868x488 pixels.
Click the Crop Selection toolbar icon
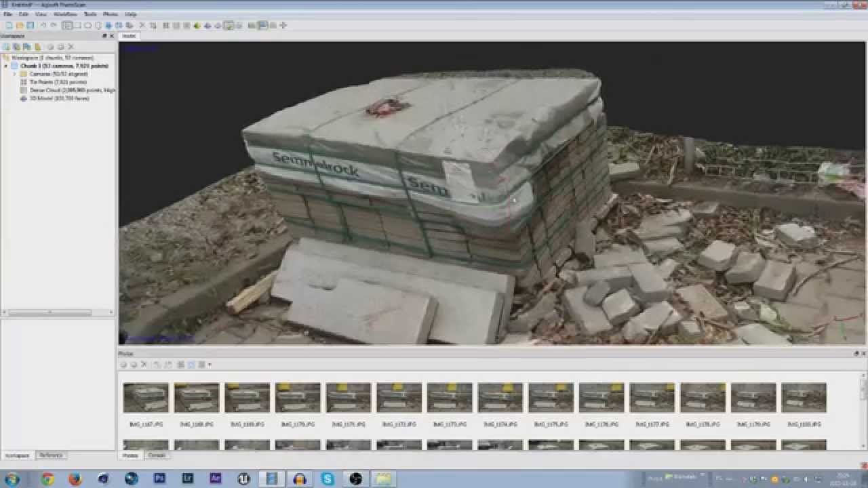pos(153,26)
